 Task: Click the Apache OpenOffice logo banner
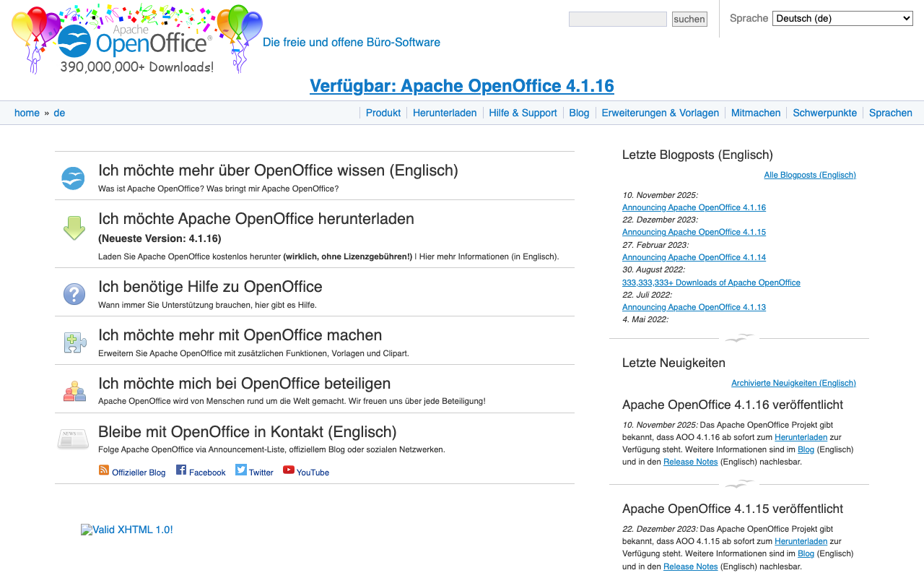pos(137,39)
